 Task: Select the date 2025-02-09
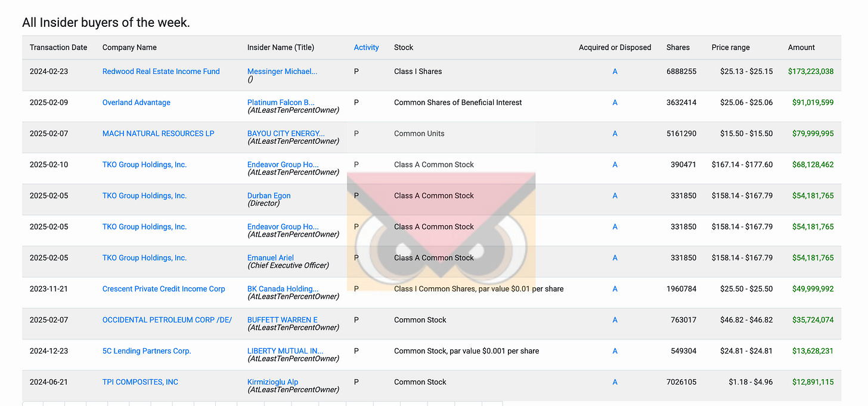tap(49, 102)
